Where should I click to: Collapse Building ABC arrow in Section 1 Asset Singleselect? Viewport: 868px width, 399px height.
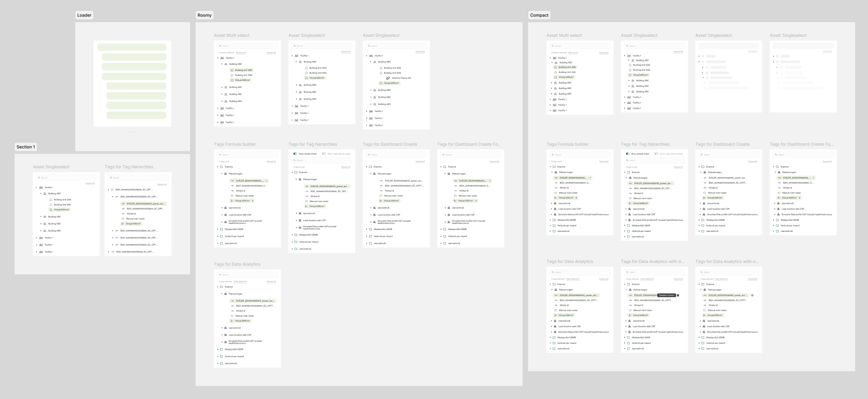[41, 194]
